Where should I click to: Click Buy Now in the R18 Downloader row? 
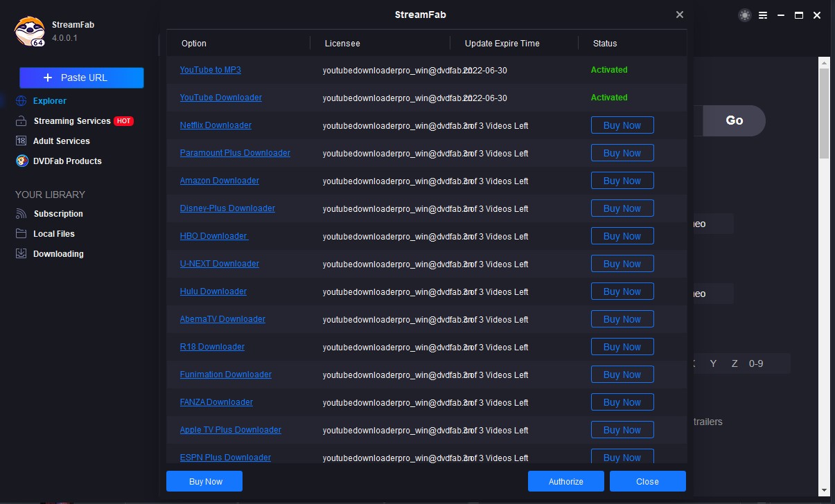point(622,347)
